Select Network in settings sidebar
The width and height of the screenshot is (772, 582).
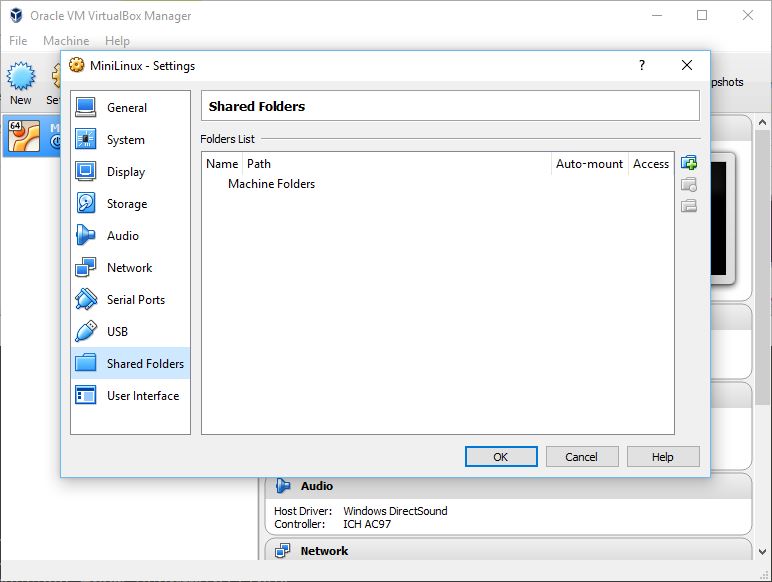(130, 267)
